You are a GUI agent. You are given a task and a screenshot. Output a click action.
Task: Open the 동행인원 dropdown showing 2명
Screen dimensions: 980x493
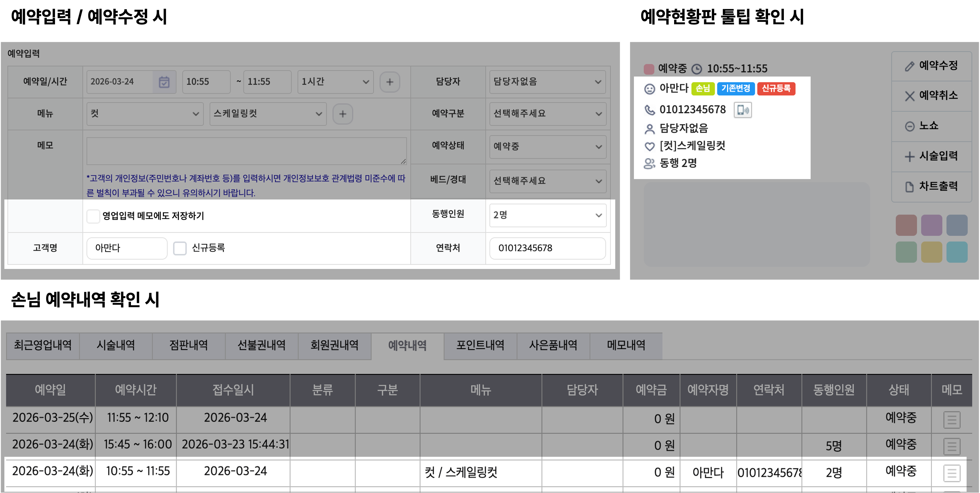click(x=548, y=215)
